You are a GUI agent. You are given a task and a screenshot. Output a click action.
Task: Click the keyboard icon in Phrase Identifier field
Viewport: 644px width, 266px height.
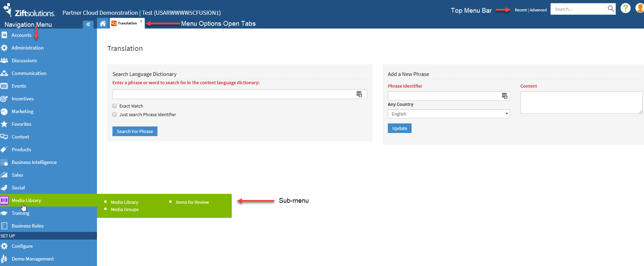point(504,96)
